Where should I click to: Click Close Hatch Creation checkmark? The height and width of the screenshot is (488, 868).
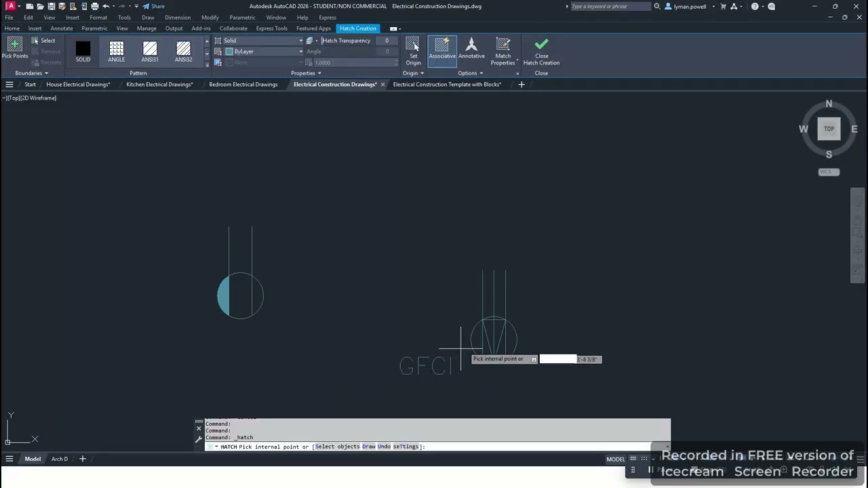(x=541, y=51)
